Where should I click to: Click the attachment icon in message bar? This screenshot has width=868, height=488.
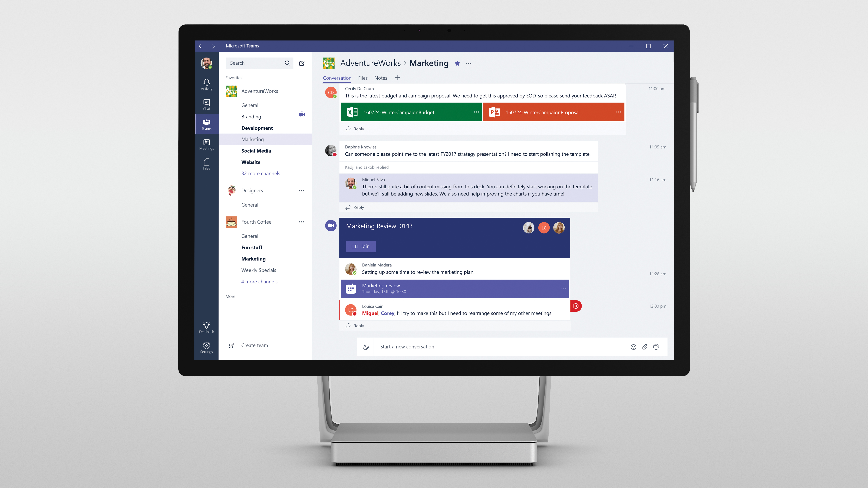[644, 346]
